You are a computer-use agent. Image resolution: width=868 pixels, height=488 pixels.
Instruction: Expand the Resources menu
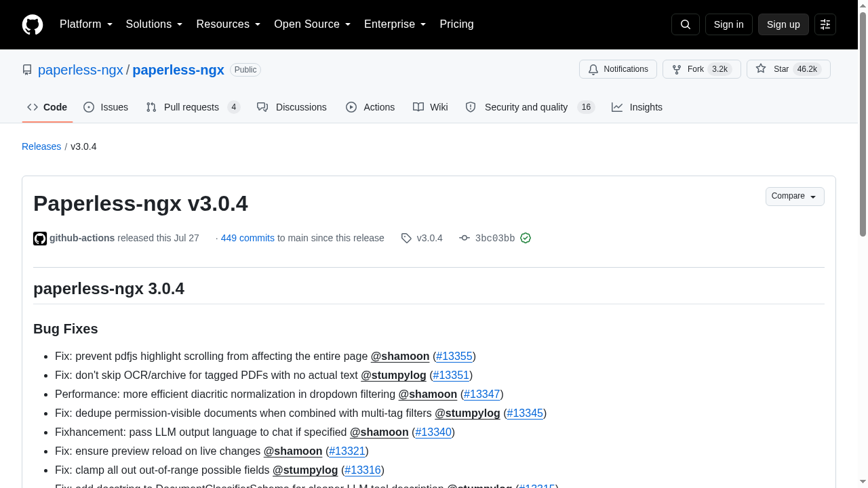(229, 24)
